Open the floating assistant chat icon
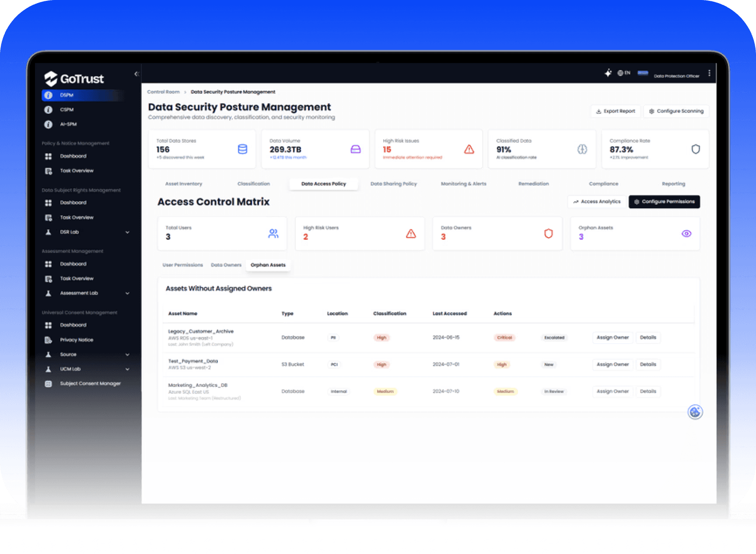 coord(695,412)
